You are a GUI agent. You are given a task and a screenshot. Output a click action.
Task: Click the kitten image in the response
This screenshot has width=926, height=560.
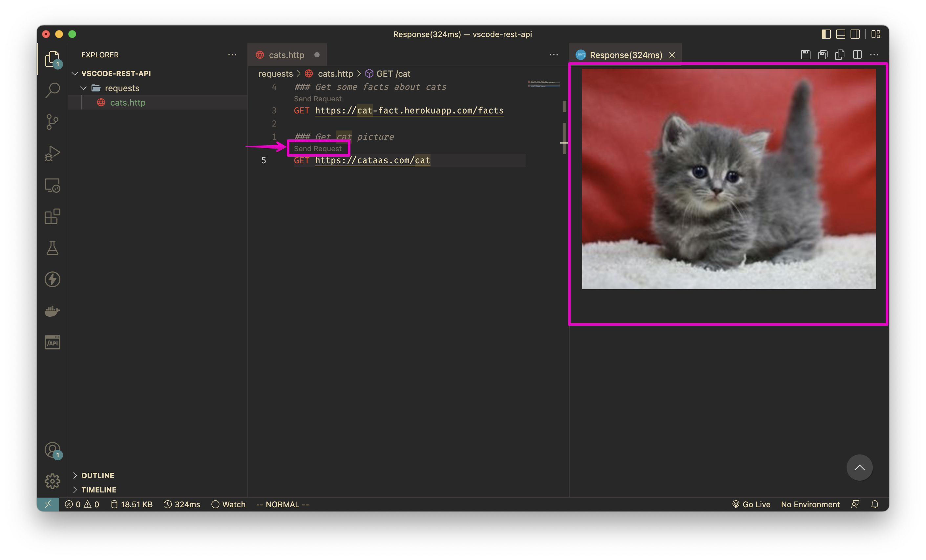[x=729, y=179]
